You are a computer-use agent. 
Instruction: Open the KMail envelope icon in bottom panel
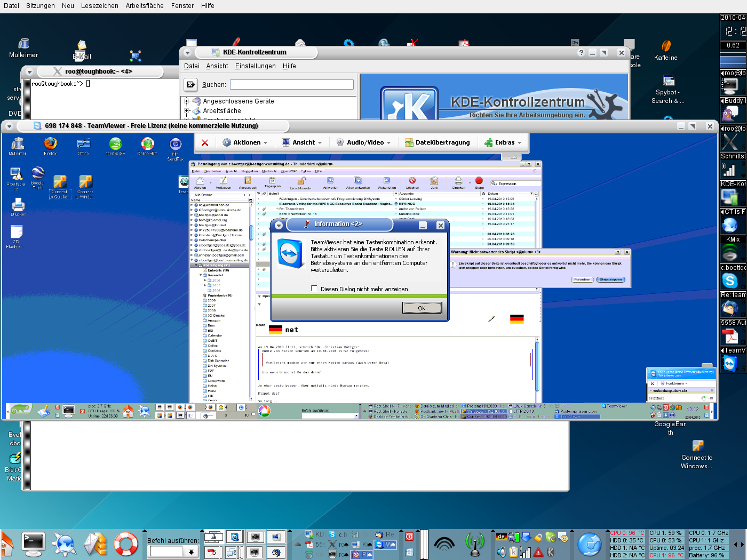96,545
